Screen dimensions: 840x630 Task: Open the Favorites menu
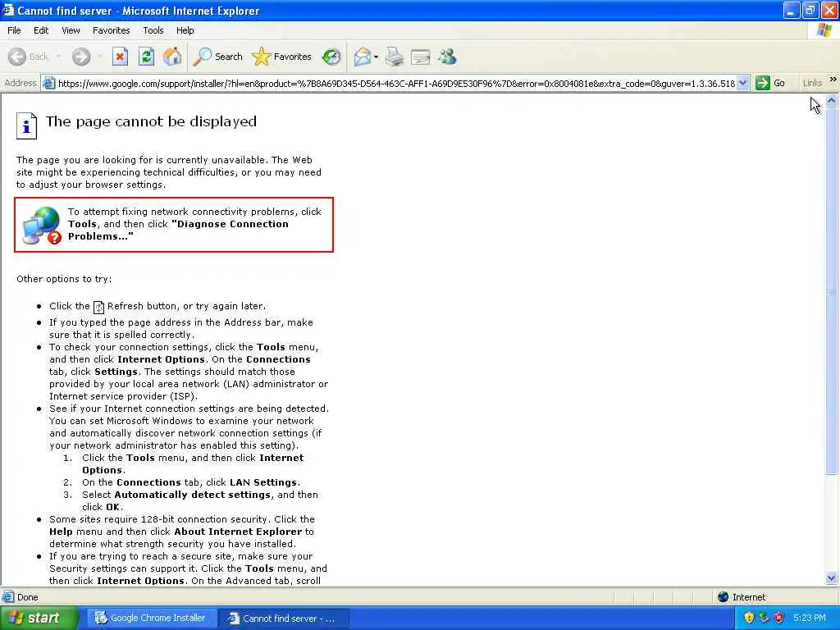click(x=111, y=30)
